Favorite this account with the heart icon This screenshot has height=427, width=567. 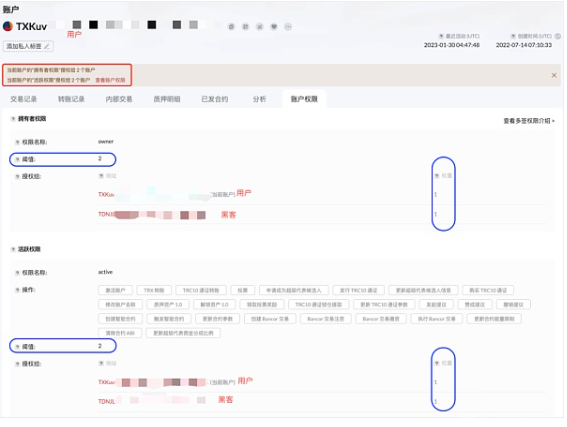click(274, 27)
